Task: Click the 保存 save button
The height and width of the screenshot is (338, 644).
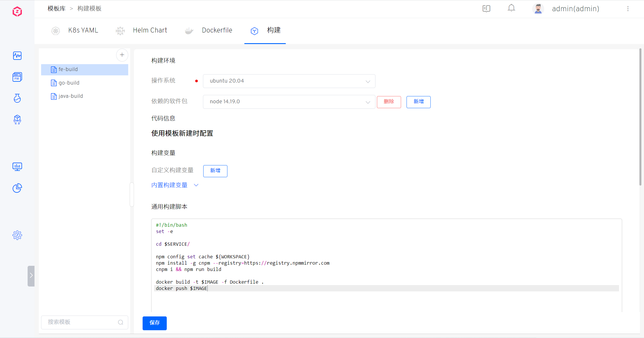Action: (155, 323)
